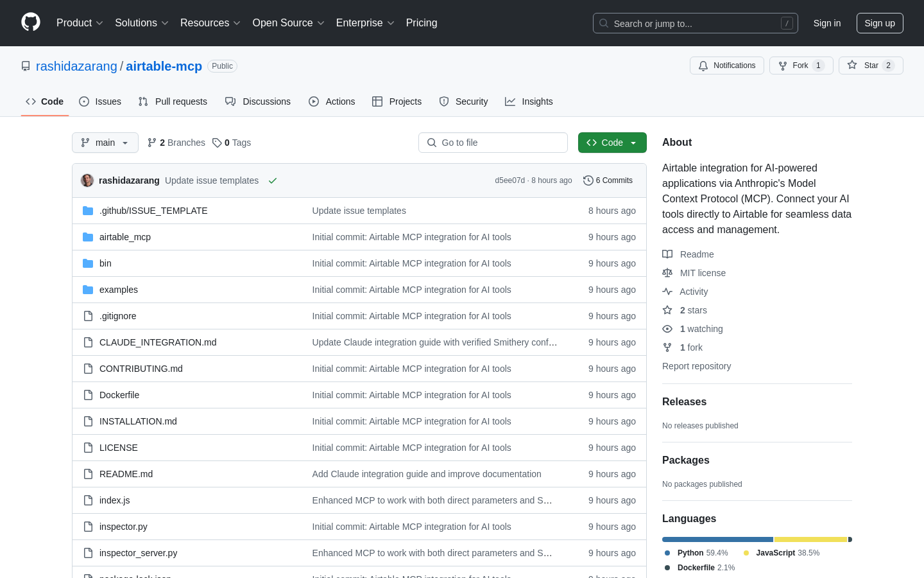
Task: Open the Resources dropdown menu
Action: (210, 23)
